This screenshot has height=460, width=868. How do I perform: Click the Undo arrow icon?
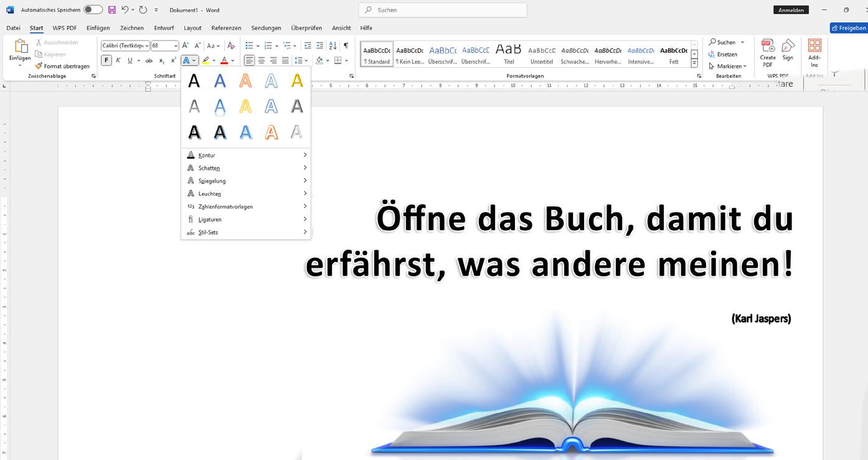[x=125, y=10]
